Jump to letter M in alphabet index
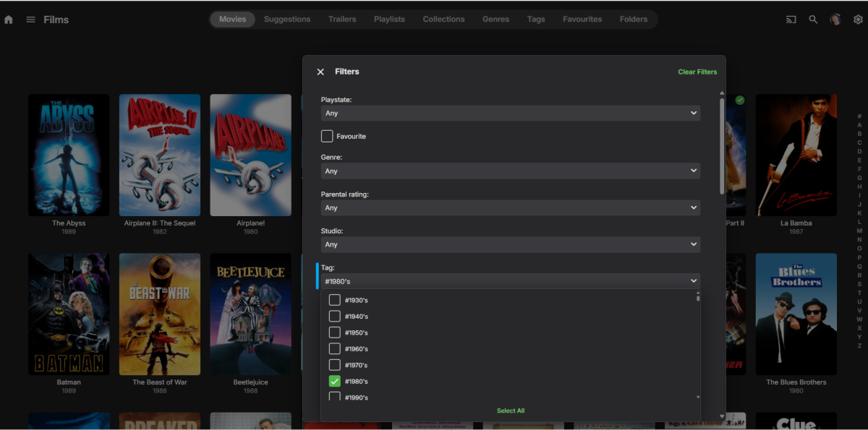868x430 pixels. [x=859, y=231]
